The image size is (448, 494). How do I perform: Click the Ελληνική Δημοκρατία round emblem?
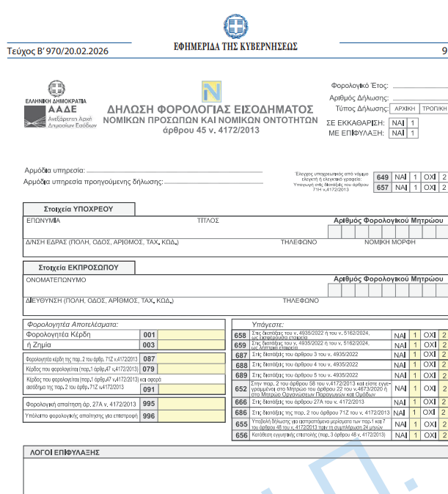[x=56, y=88]
